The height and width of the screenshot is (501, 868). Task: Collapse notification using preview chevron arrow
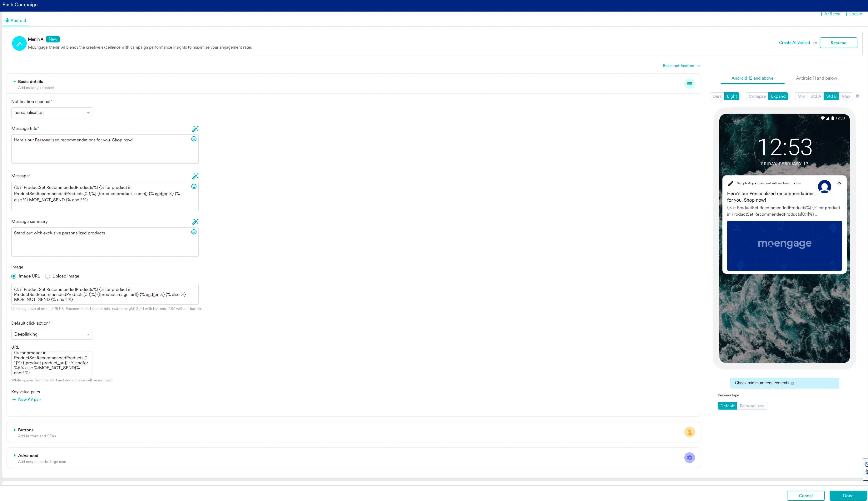click(839, 183)
